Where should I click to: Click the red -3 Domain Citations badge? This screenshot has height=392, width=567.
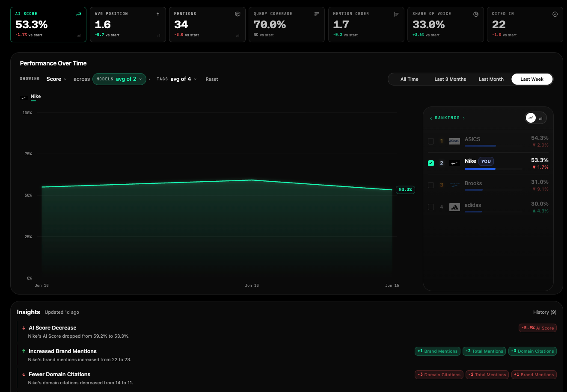439,374
